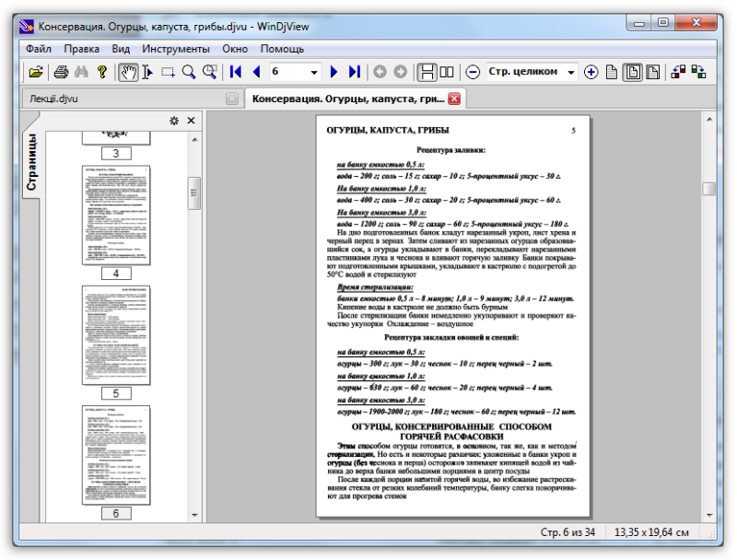Activate the zoom to rectangle tool

pos(209,72)
